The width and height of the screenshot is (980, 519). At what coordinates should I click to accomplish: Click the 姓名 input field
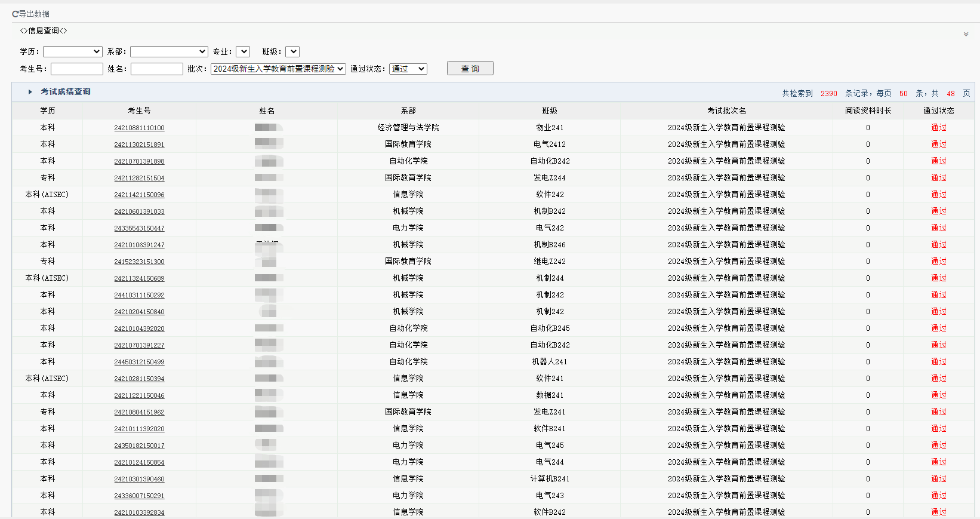click(157, 69)
